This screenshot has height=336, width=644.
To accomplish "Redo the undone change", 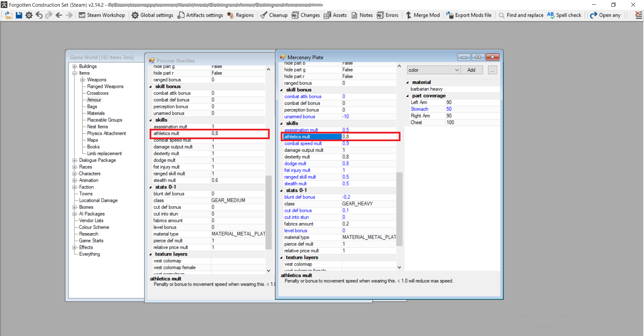I will coord(49,15).
